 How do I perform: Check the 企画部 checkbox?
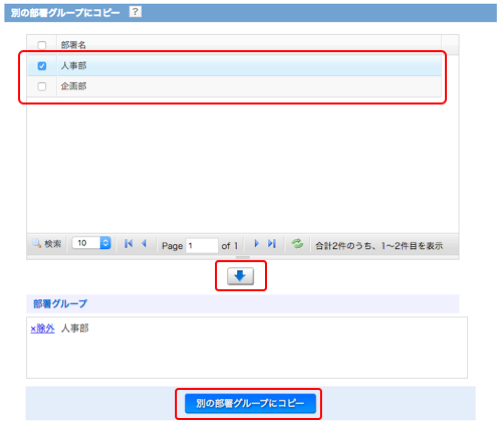point(42,86)
